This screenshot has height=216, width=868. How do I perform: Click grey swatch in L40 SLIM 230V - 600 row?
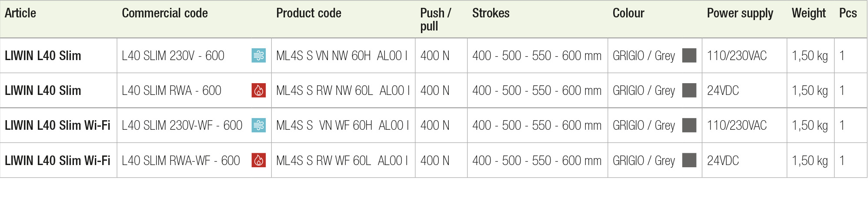tap(689, 55)
